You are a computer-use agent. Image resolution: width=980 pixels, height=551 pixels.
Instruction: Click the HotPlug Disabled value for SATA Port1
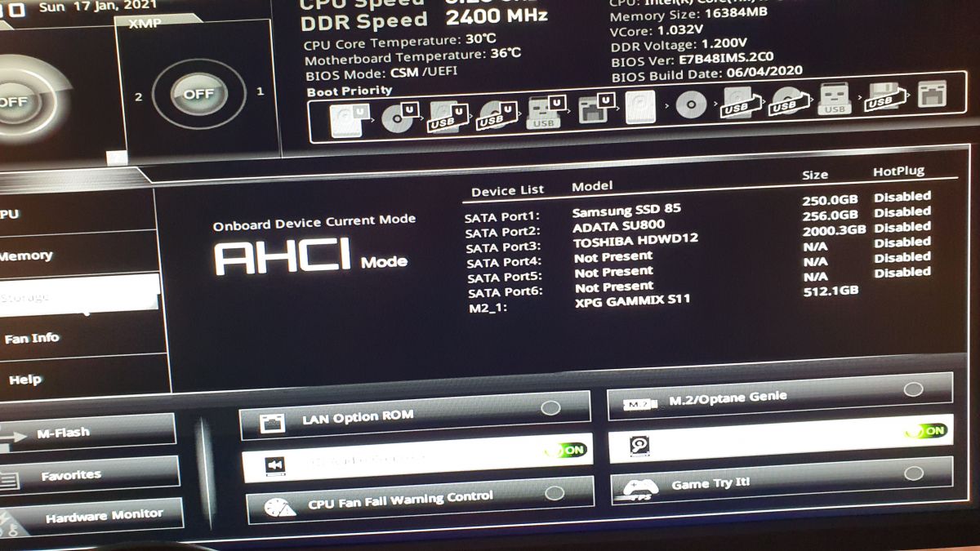click(x=902, y=197)
